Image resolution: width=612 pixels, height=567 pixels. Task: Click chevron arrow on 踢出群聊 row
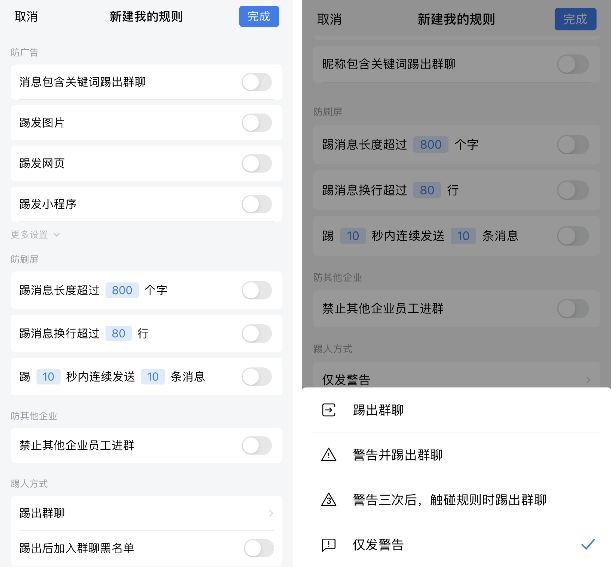click(x=271, y=513)
